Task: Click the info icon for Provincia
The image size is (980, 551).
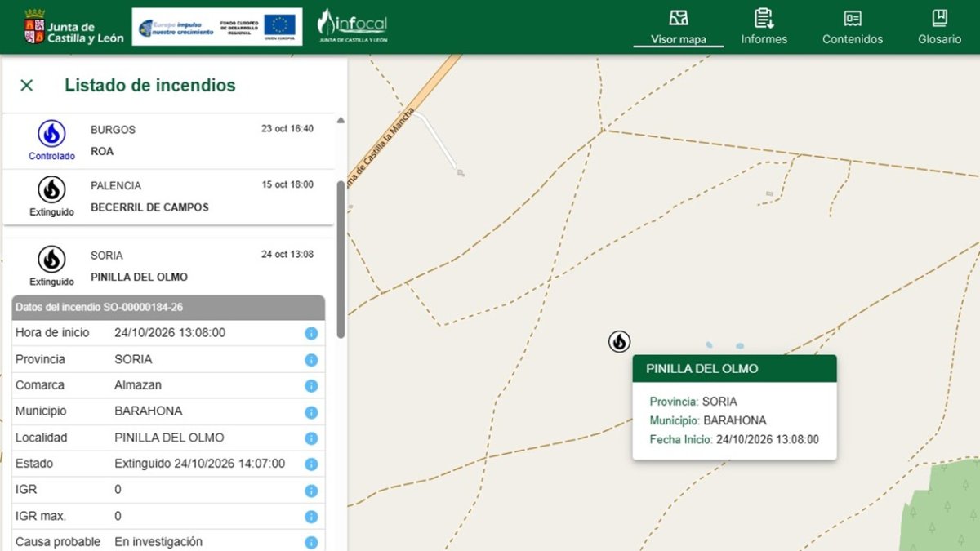Action: point(311,359)
